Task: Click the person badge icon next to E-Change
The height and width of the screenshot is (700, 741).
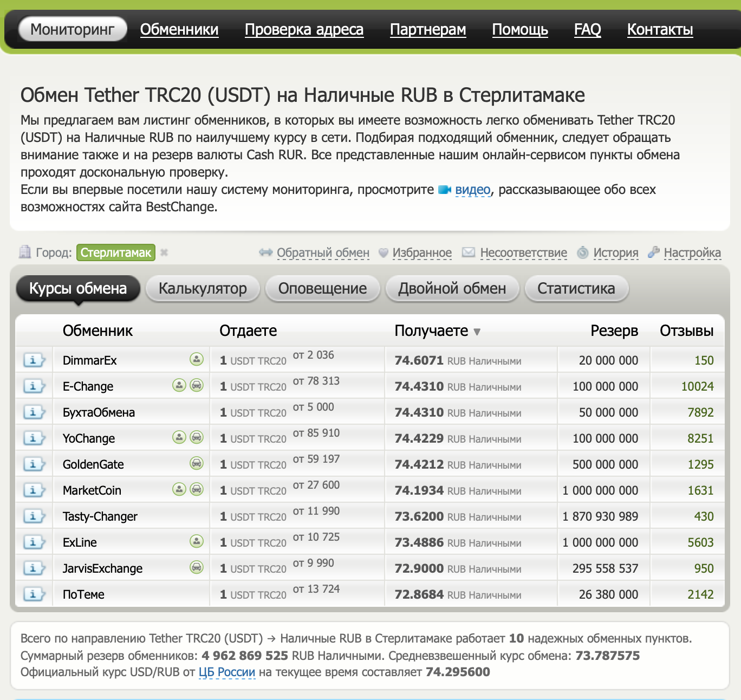Action: tap(179, 385)
